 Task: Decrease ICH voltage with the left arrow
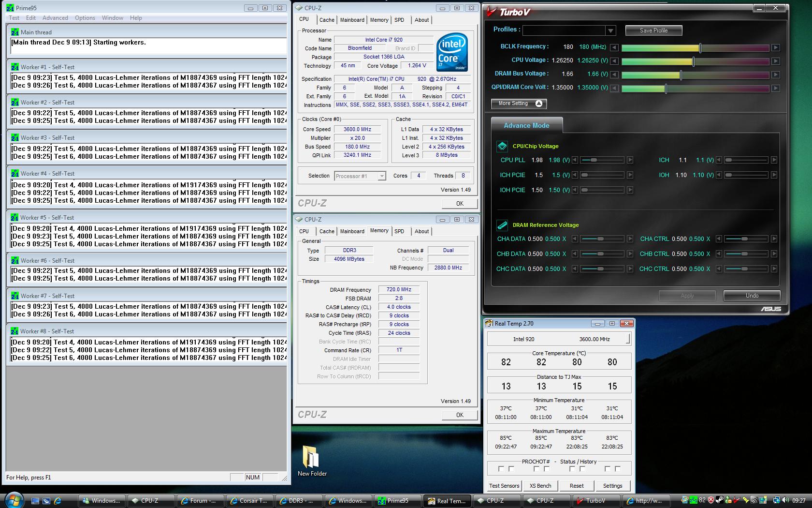pos(719,160)
